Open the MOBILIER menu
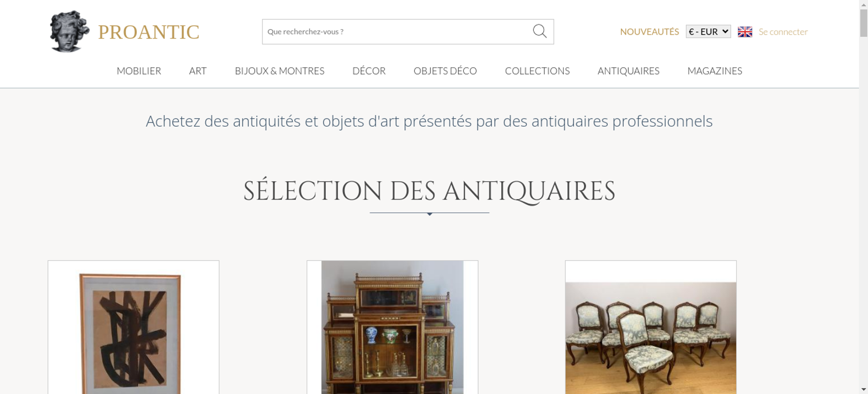Screen dimensions: 868x394 (139, 71)
